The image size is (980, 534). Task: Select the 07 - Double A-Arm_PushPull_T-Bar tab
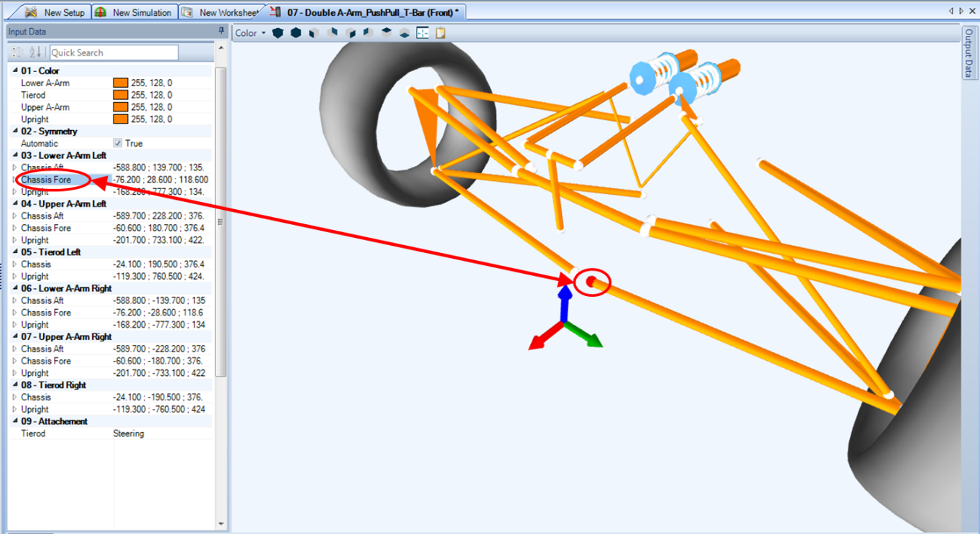(366, 12)
